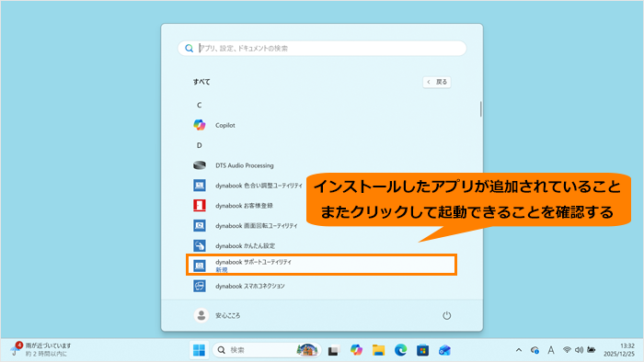Switch IME input mode A indicator
644x362 pixels.
[x=551, y=350]
